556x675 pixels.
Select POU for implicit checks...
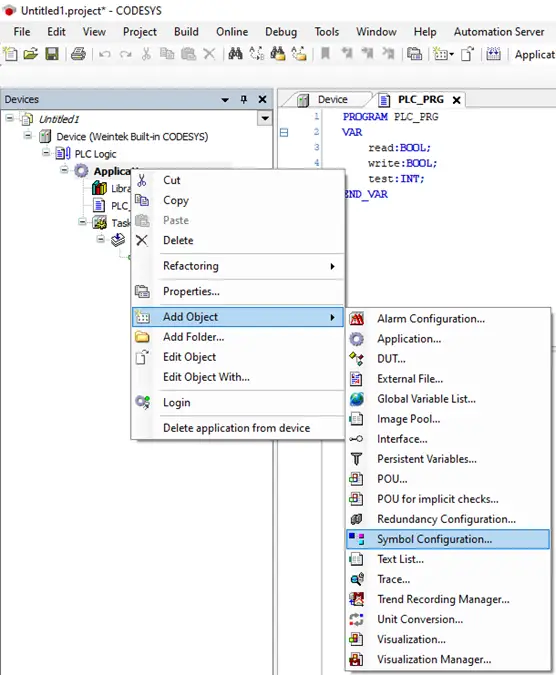pyautogui.click(x=448, y=499)
